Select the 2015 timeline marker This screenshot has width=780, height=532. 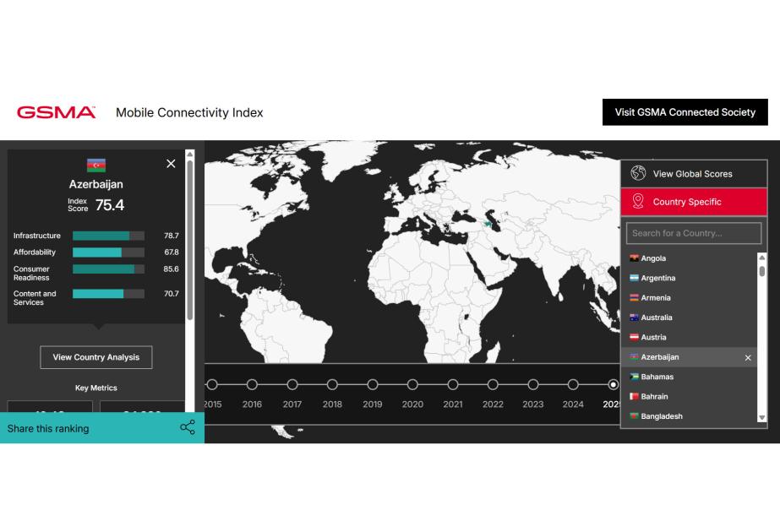tap(212, 384)
